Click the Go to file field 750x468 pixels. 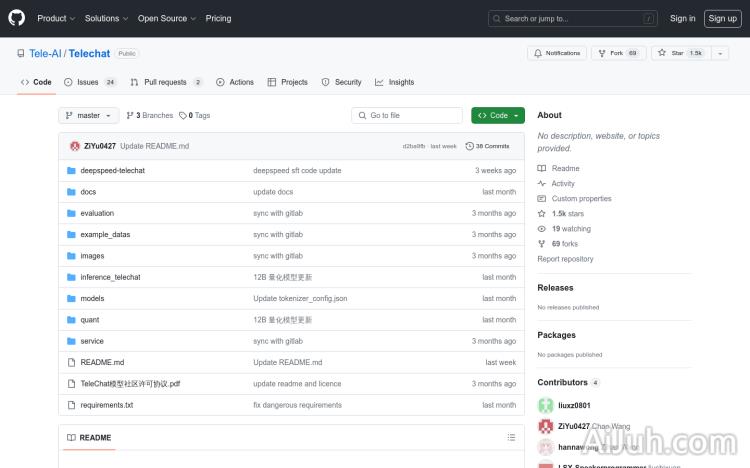pyautogui.click(x=407, y=115)
